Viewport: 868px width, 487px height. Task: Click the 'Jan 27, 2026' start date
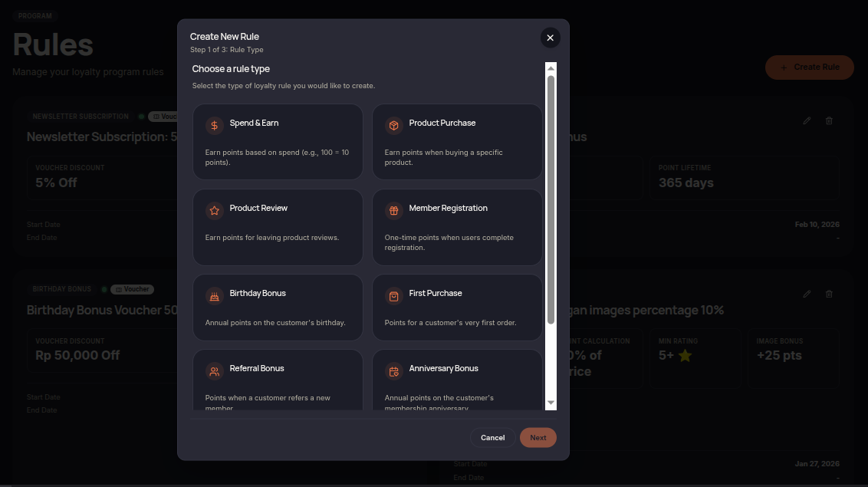click(817, 464)
